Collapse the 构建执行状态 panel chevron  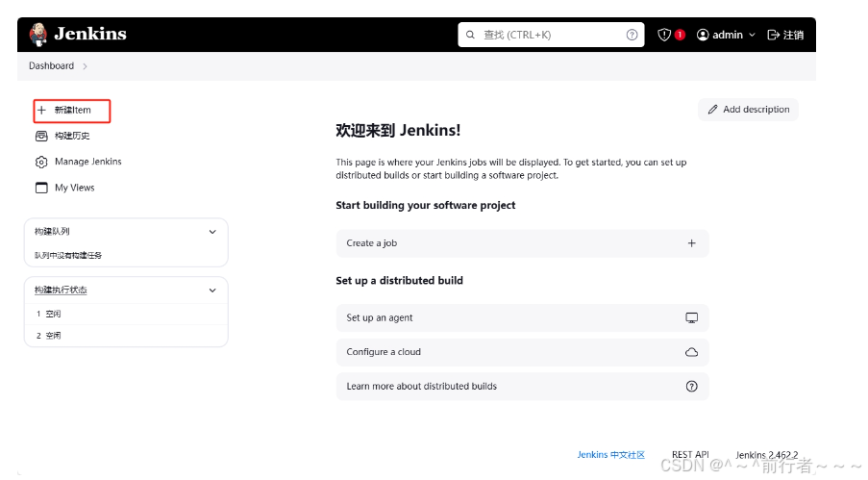coord(212,291)
